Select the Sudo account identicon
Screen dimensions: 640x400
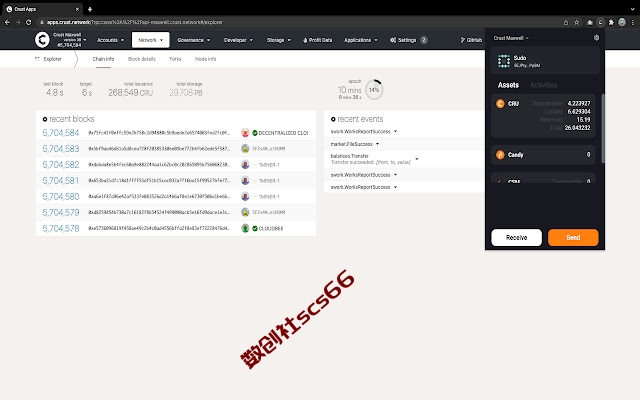coord(504,61)
